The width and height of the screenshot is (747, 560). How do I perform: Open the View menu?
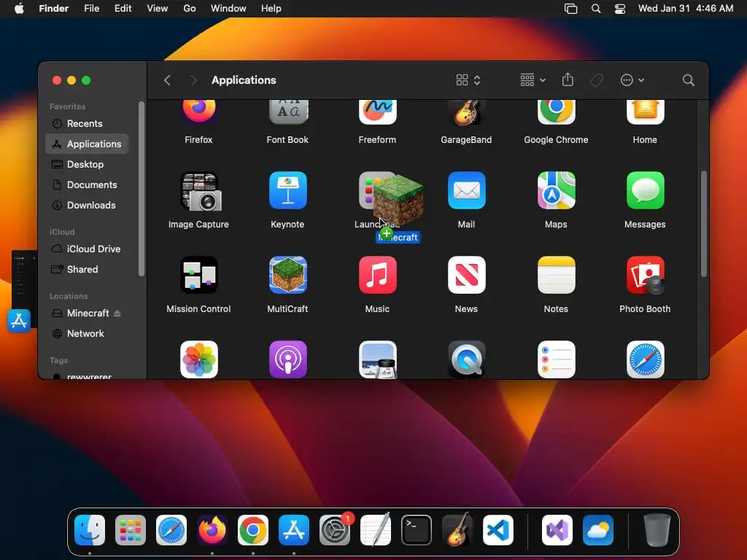click(x=158, y=9)
